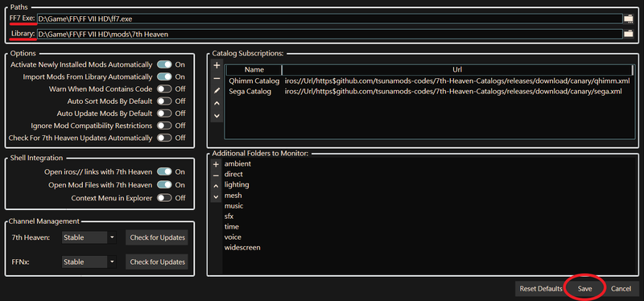This screenshot has height=301, width=644.
Task: Click the qhimm.xml catalog URL
Action: (457, 81)
